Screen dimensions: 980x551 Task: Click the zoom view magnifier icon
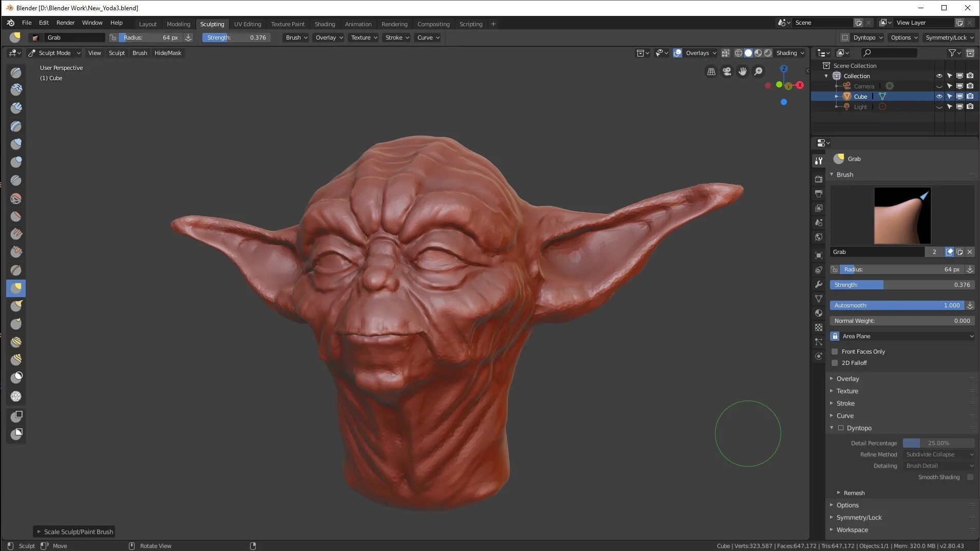[x=759, y=72]
